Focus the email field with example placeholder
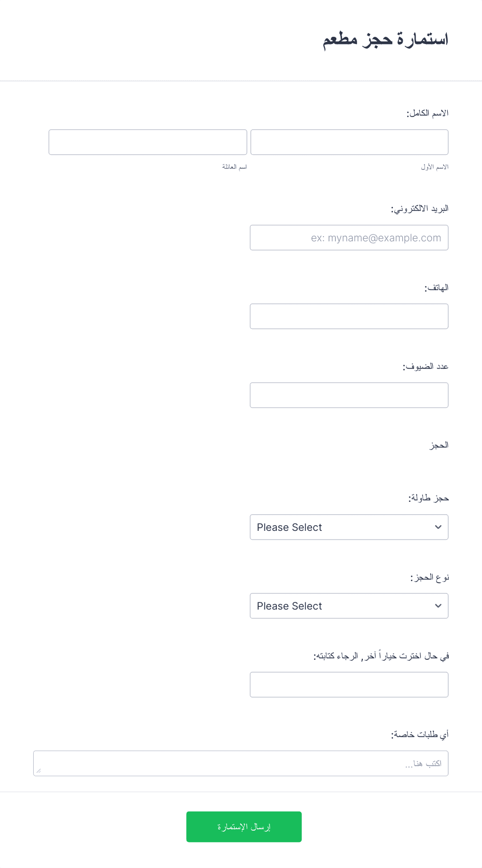The height and width of the screenshot is (868, 482). [349, 238]
